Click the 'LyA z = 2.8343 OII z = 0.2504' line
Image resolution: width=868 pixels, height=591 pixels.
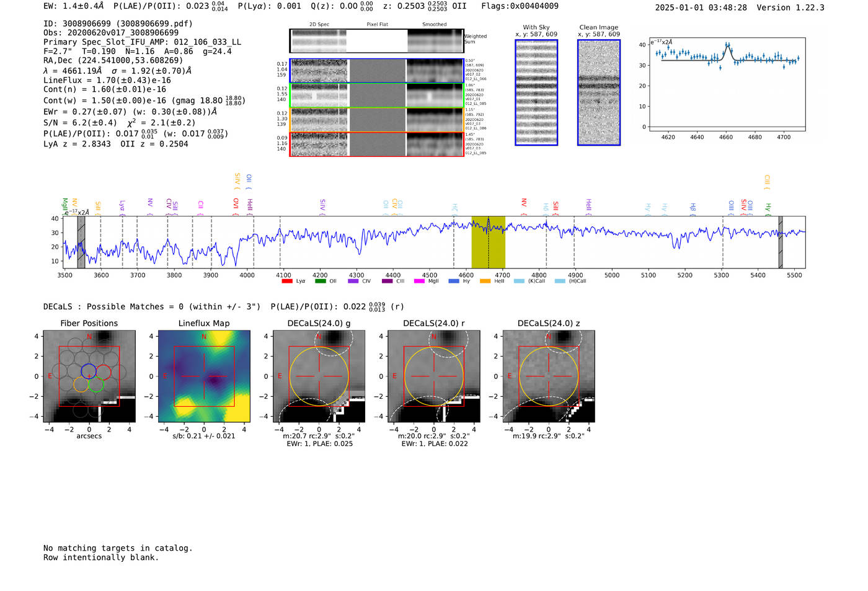116,144
